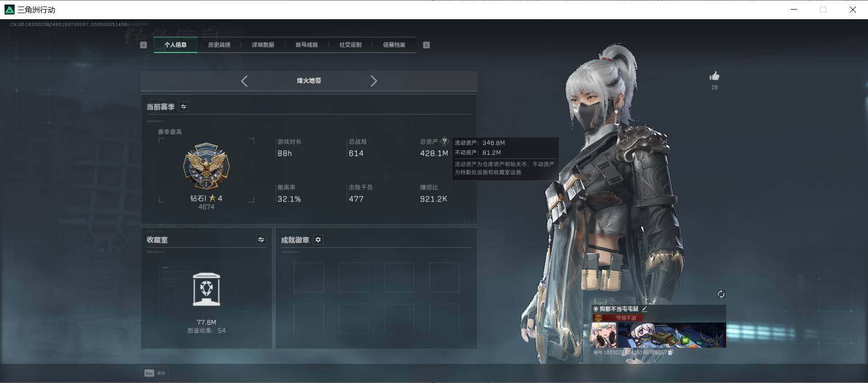Click the chibi character profile banner image
The width and height of the screenshot is (868, 383).
point(672,335)
